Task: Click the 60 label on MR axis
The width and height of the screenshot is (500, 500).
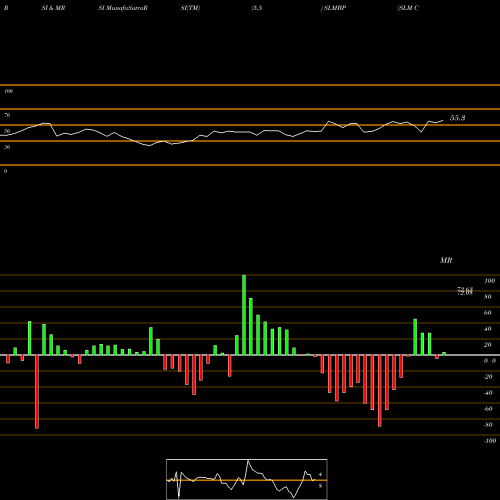Action: tap(488, 313)
